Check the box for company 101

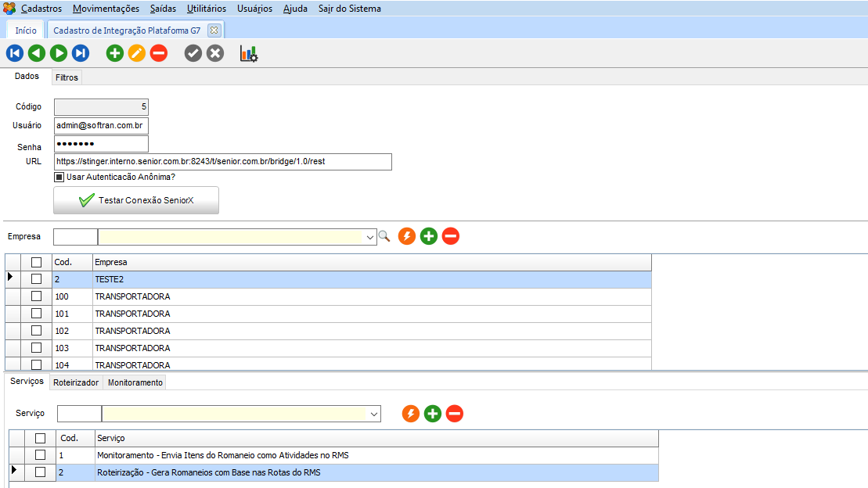(x=37, y=314)
